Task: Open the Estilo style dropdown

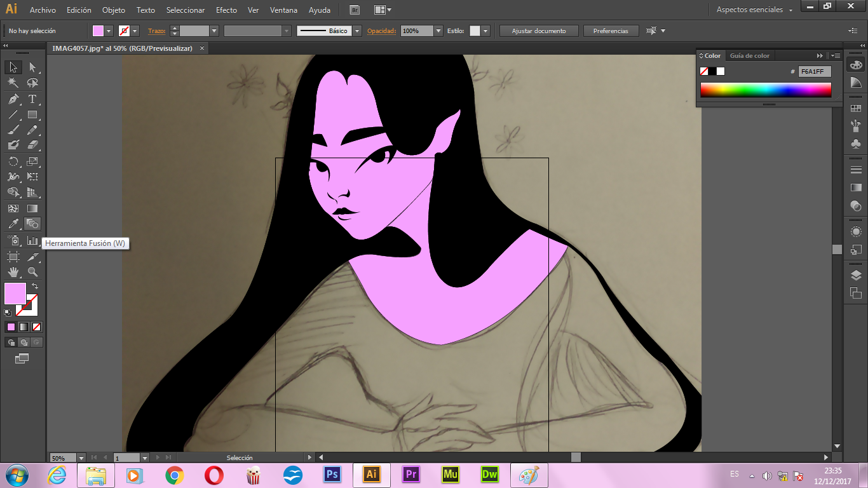Action: [x=485, y=30]
